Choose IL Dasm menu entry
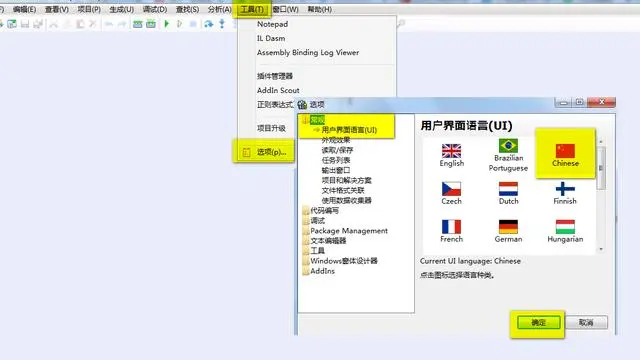The height and width of the screenshot is (360, 640). click(271, 38)
